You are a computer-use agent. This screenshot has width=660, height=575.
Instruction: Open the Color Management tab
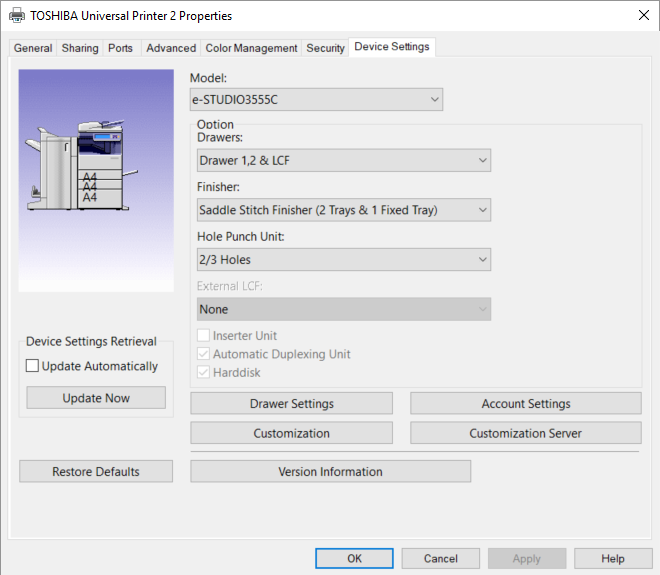pyautogui.click(x=251, y=48)
